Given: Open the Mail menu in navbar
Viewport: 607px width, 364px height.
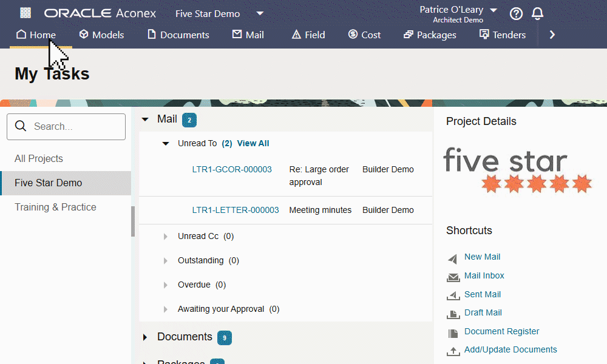Looking at the screenshot, I should click(248, 35).
